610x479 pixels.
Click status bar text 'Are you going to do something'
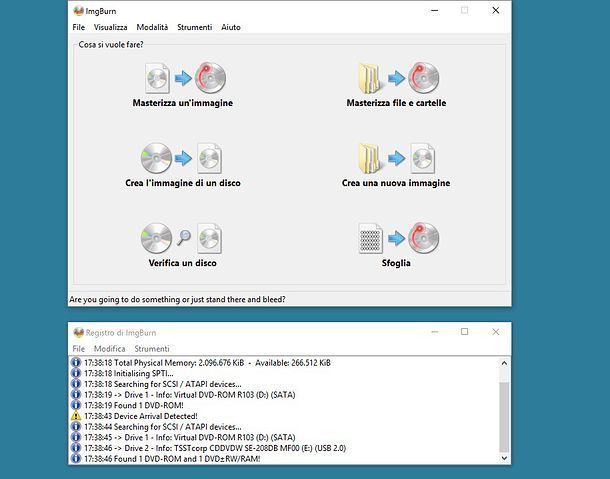pos(177,299)
